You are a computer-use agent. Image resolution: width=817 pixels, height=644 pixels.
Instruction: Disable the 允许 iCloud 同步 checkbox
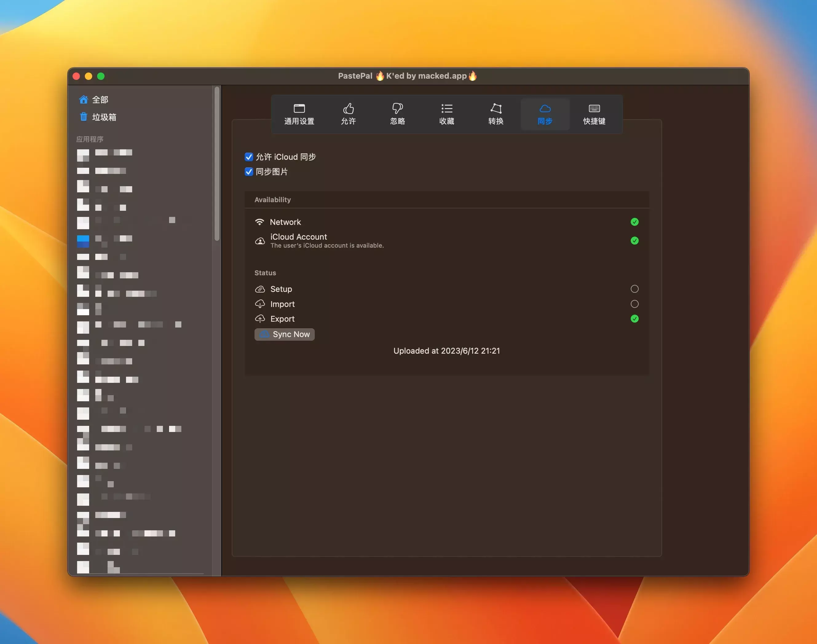click(249, 157)
